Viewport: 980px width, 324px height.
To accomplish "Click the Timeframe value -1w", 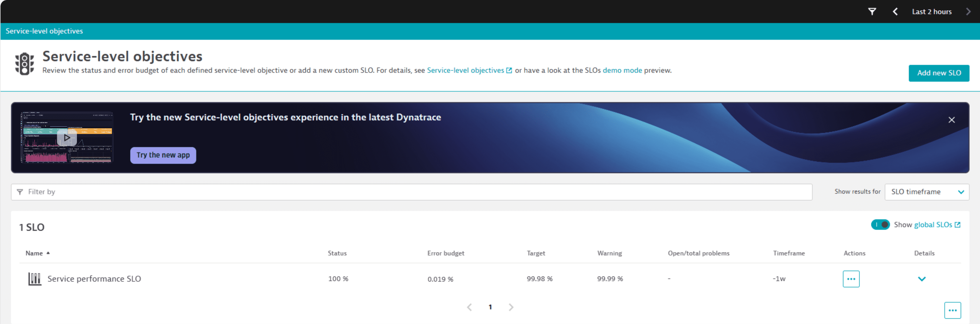I will tap(779, 279).
